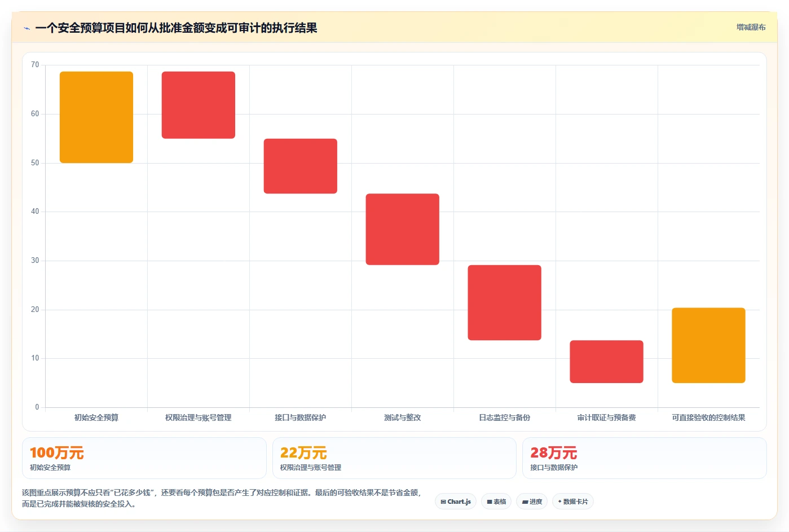This screenshot has width=789, height=532.
Task: Select the Chart.js tag chip
Action: click(x=456, y=502)
